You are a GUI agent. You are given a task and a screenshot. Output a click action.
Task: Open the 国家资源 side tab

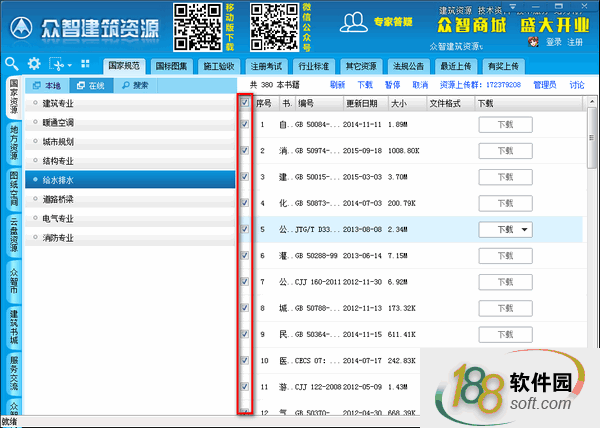pyautogui.click(x=14, y=97)
